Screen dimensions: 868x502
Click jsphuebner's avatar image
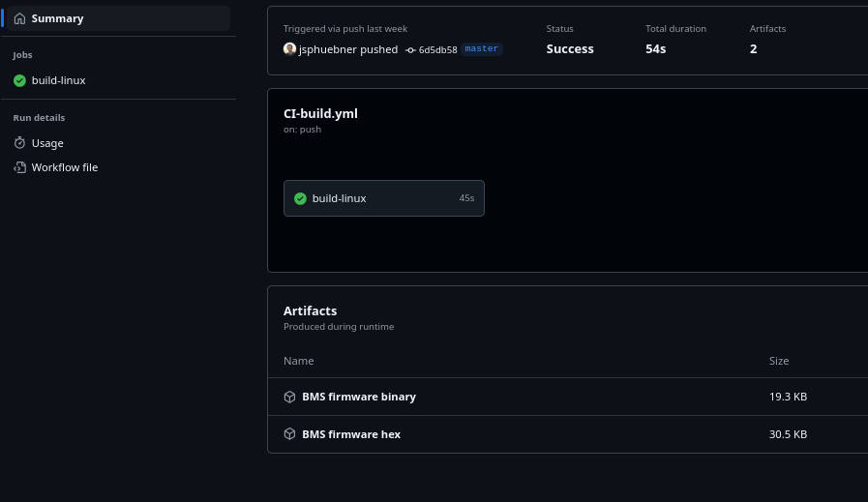pyautogui.click(x=289, y=49)
